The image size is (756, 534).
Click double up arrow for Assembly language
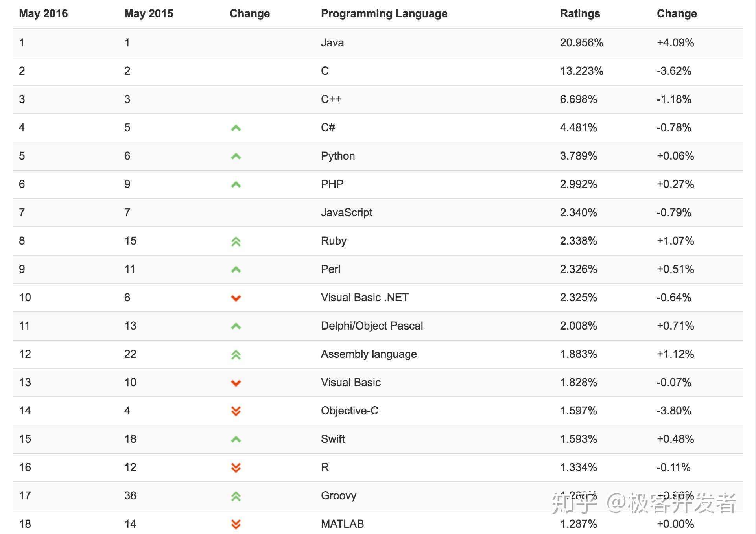(236, 355)
